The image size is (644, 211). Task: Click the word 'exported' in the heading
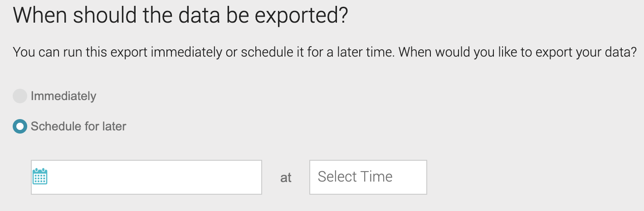click(296, 16)
